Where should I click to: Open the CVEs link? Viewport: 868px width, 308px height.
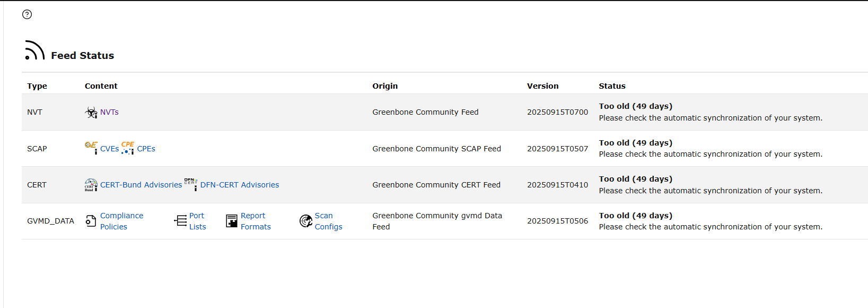pos(109,149)
